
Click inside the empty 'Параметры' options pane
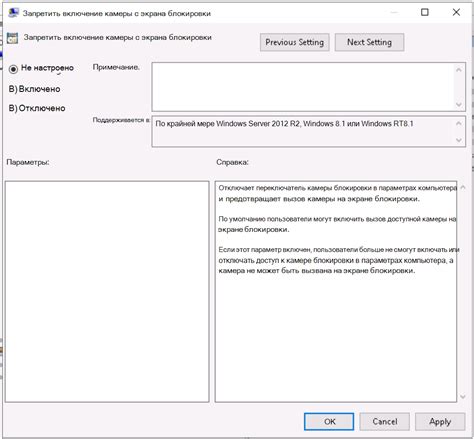tap(107, 292)
